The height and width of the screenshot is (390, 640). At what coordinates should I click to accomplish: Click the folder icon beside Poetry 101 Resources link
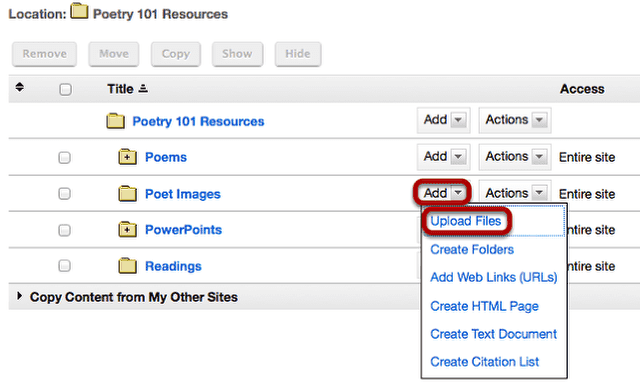pyautogui.click(x=116, y=121)
